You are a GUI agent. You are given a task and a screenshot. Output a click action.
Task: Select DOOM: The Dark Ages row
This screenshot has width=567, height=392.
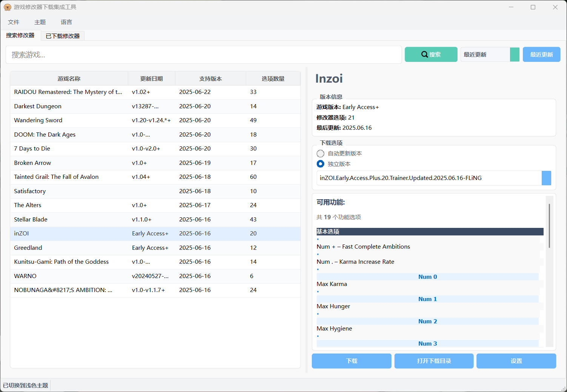(156, 135)
